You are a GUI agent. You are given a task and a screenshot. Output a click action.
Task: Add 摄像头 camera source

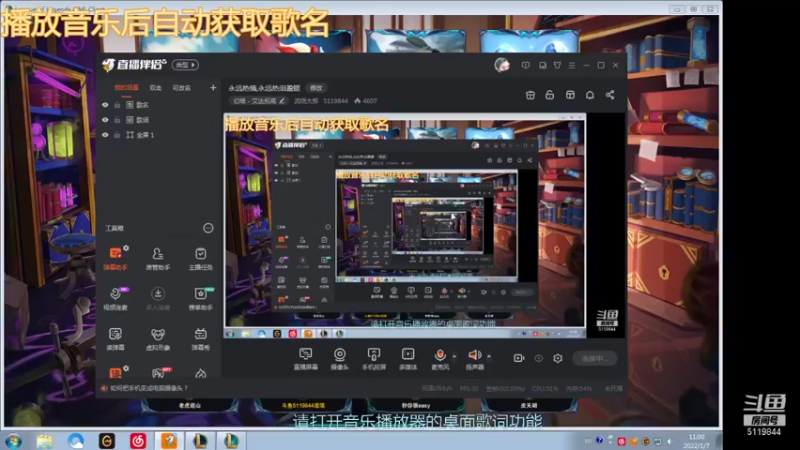[x=339, y=359]
